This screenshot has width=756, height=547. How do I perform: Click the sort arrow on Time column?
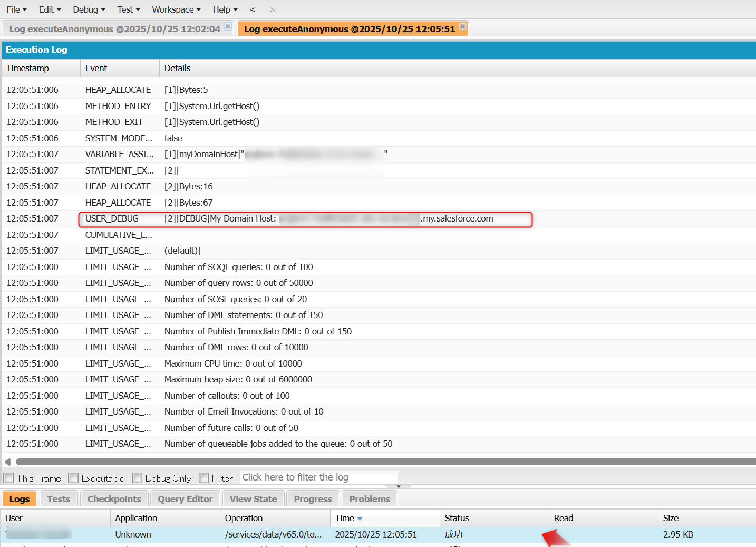(360, 519)
